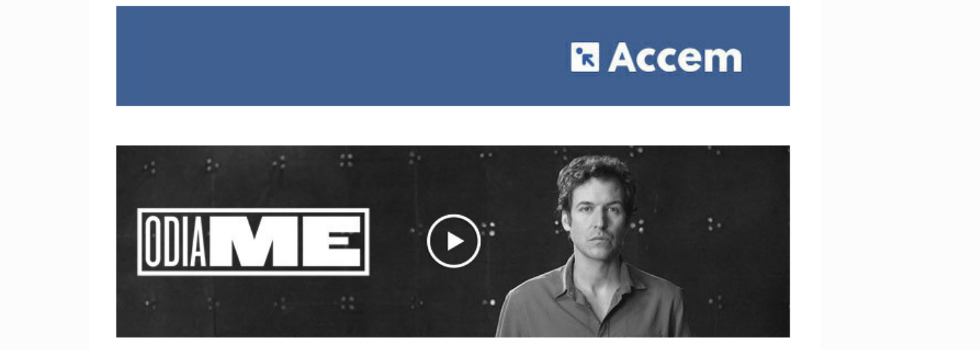
Task: Click the blue Accem header banner
Action: (453, 56)
